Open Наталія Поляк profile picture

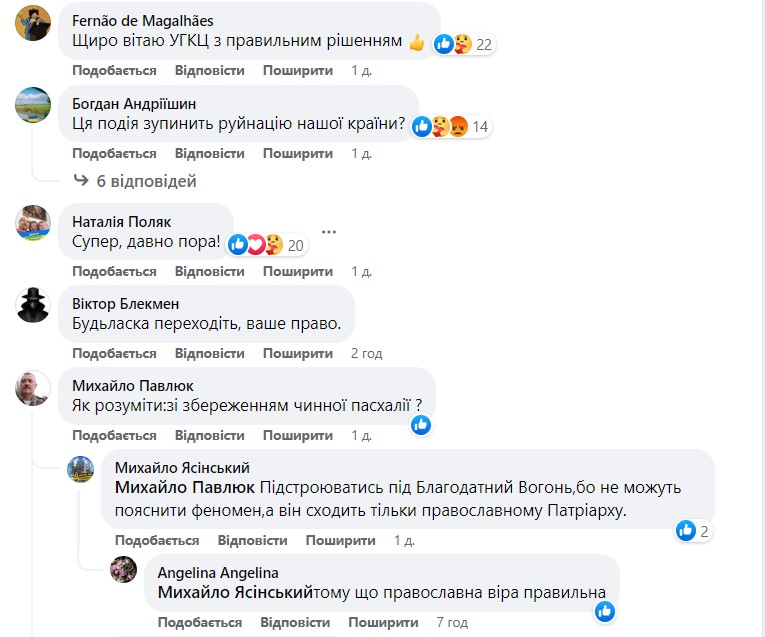(x=33, y=223)
